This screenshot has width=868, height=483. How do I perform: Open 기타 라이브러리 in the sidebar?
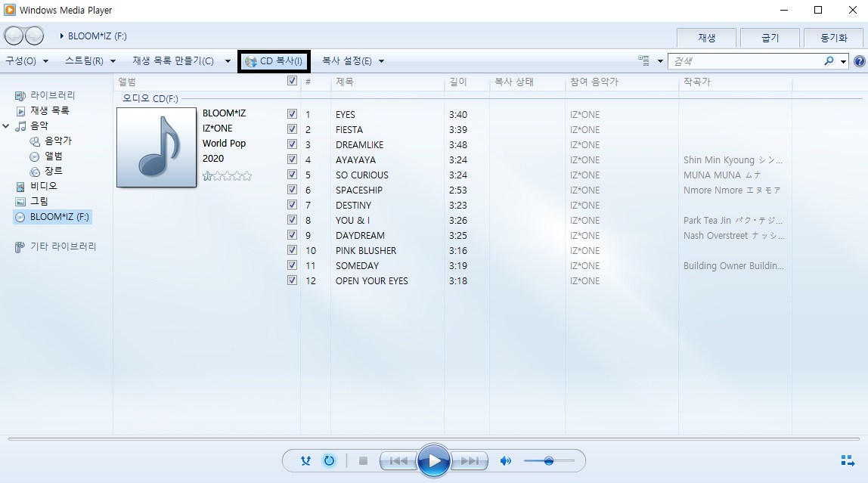[63, 246]
